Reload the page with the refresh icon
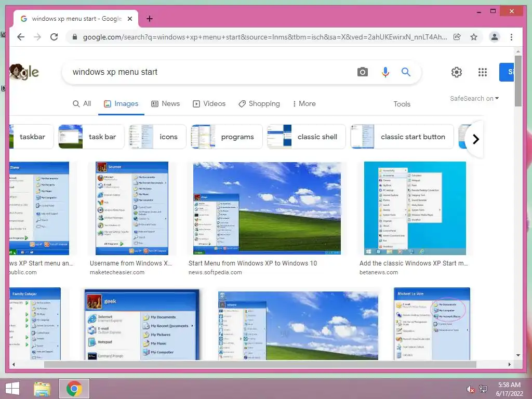Image resolution: width=532 pixels, height=399 pixels. 54,37
